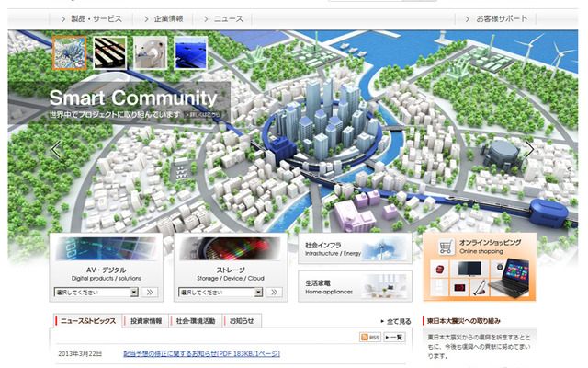Switch to the 投資家情報 tab

145,321
